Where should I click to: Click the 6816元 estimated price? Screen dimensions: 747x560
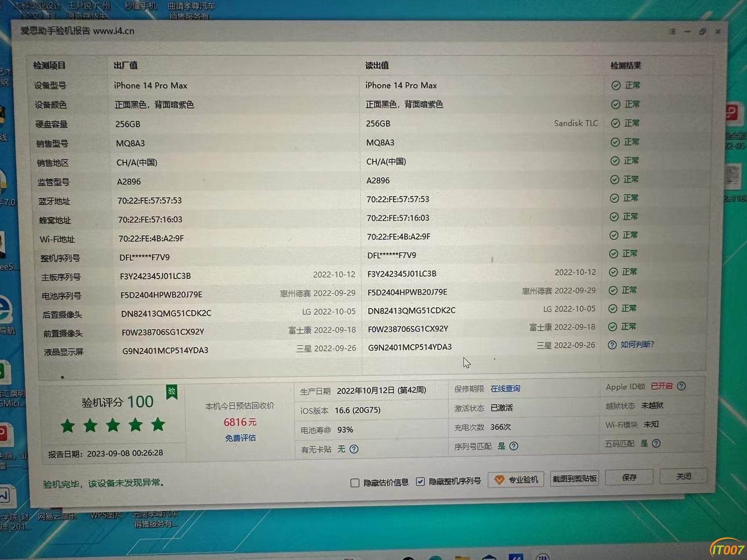240,422
